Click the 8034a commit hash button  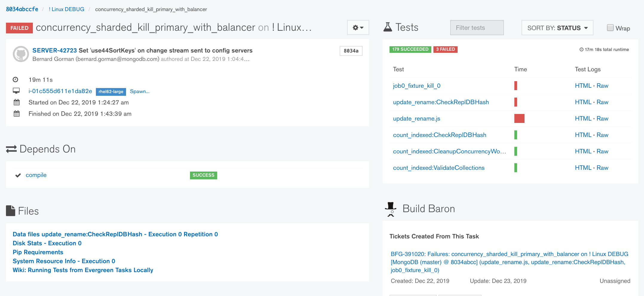351,51
